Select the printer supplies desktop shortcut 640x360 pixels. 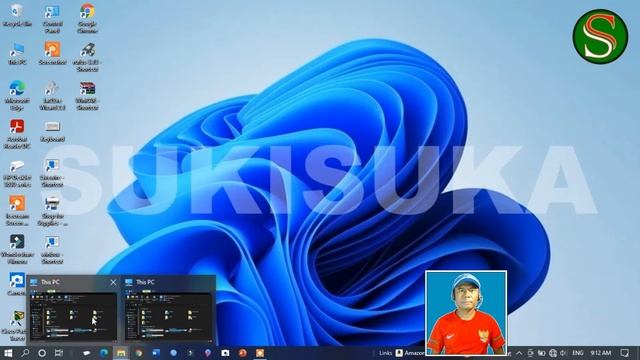(x=52, y=211)
